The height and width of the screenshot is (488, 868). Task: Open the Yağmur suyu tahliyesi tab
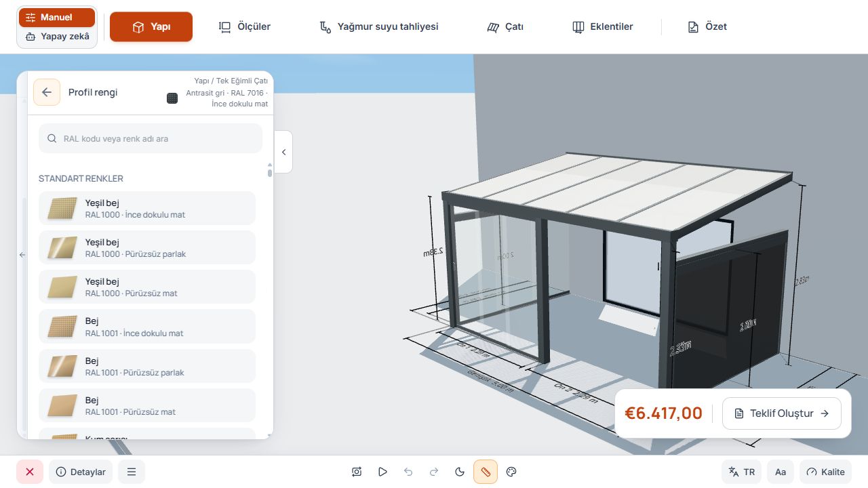click(x=379, y=27)
